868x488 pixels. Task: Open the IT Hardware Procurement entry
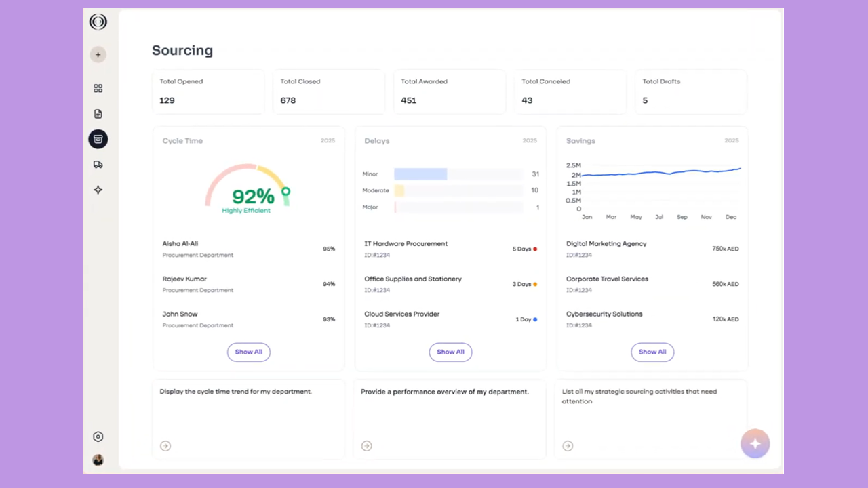[406, 244]
